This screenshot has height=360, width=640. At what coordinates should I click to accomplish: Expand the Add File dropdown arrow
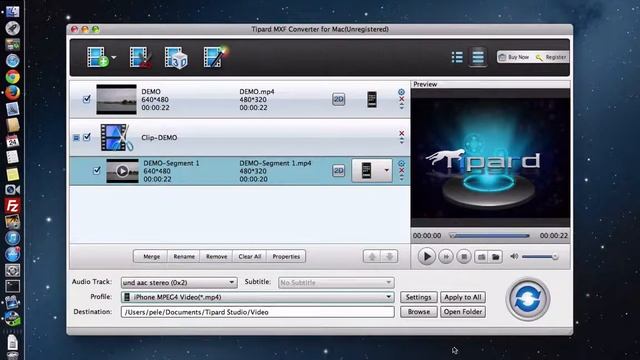114,58
